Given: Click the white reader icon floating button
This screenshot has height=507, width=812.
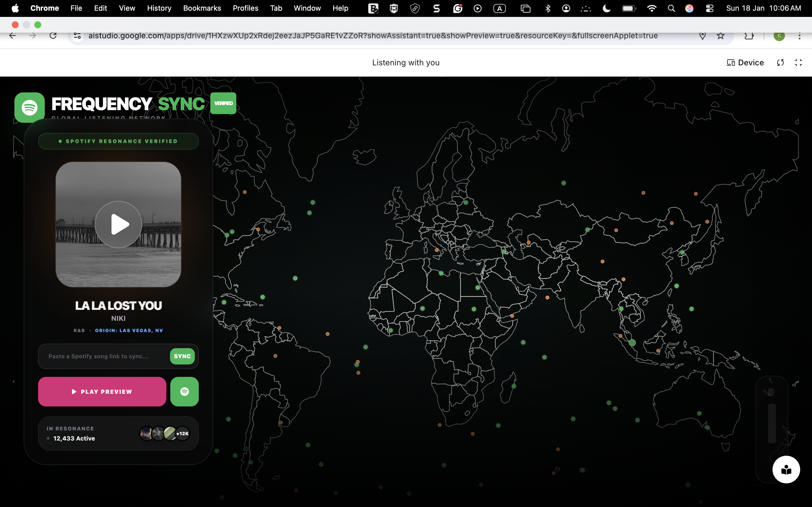Looking at the screenshot, I should [786, 470].
